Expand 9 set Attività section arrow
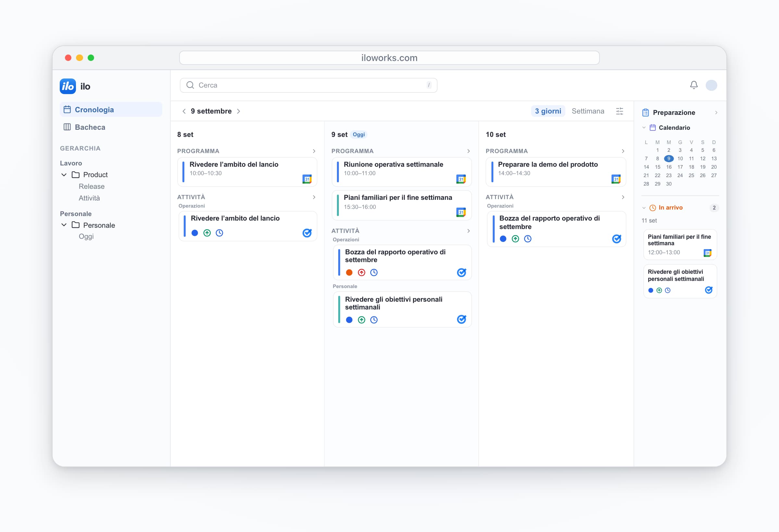This screenshot has width=779, height=532. [x=468, y=231]
